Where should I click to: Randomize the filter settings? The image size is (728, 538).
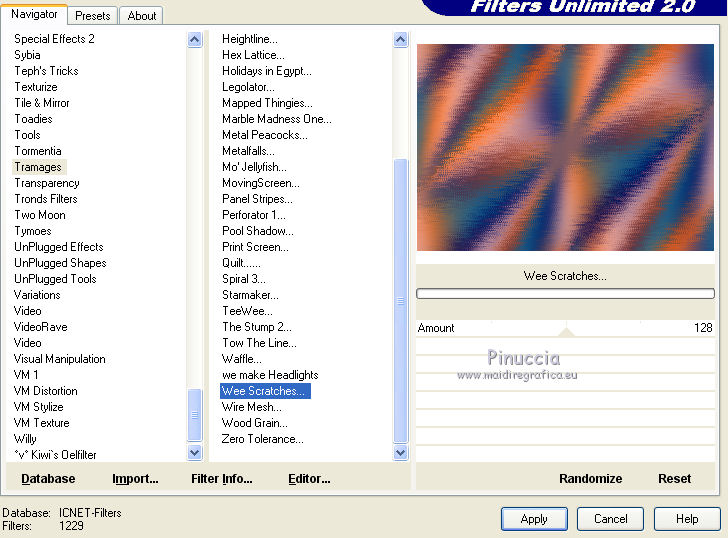tap(591, 479)
